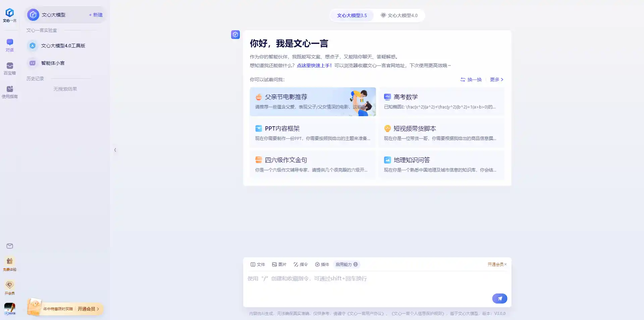The width and height of the screenshot is (644, 320).
Task: Open 文心大模型4.0工具版 in sidebar
Action: [63, 46]
